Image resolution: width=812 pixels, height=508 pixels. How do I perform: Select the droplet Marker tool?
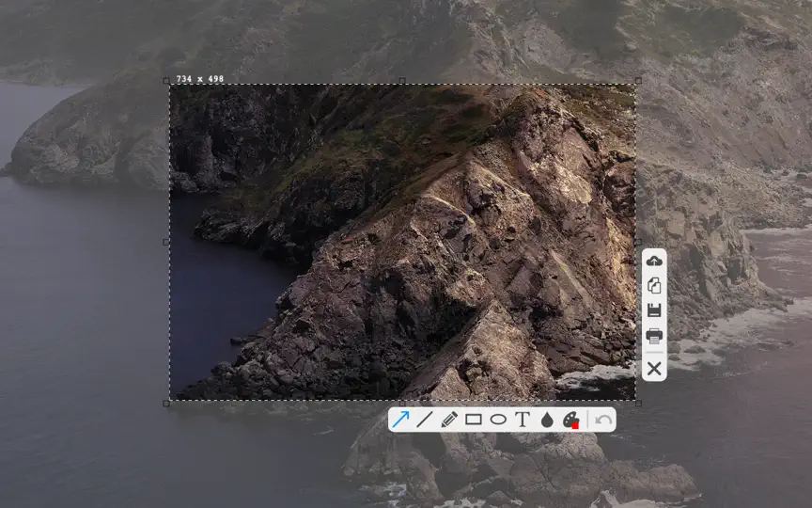point(547,420)
